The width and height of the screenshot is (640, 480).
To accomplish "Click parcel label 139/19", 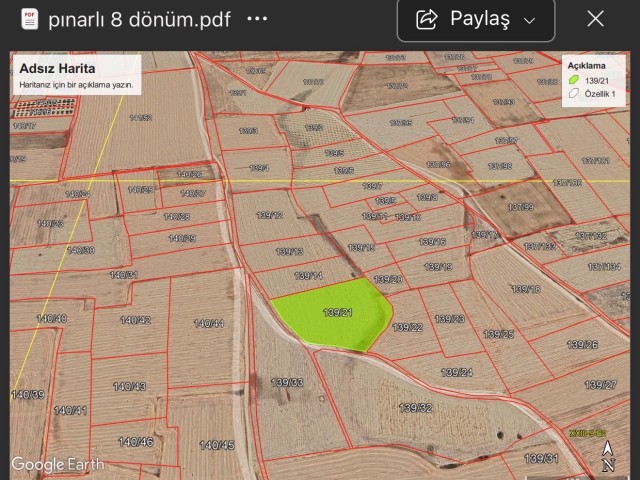I will [438, 267].
